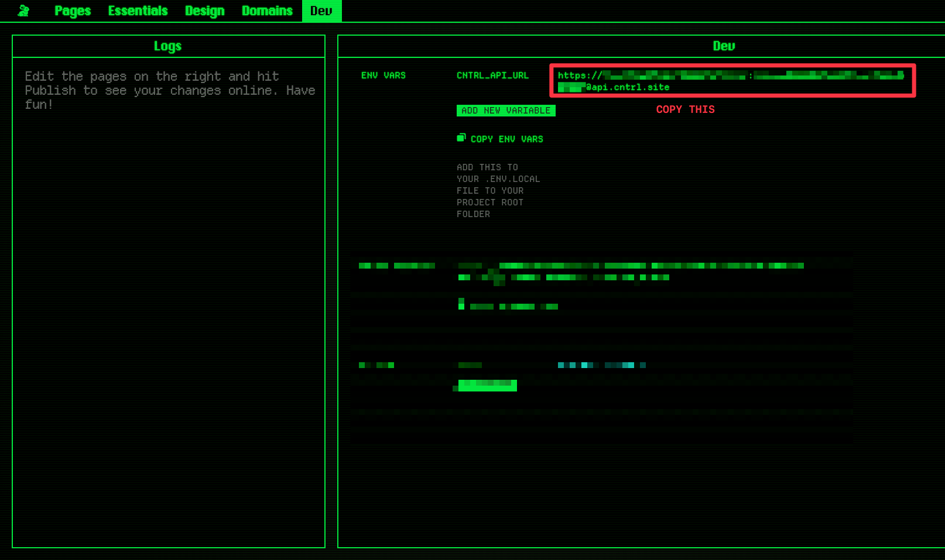Click the Dev panel title

point(724,46)
